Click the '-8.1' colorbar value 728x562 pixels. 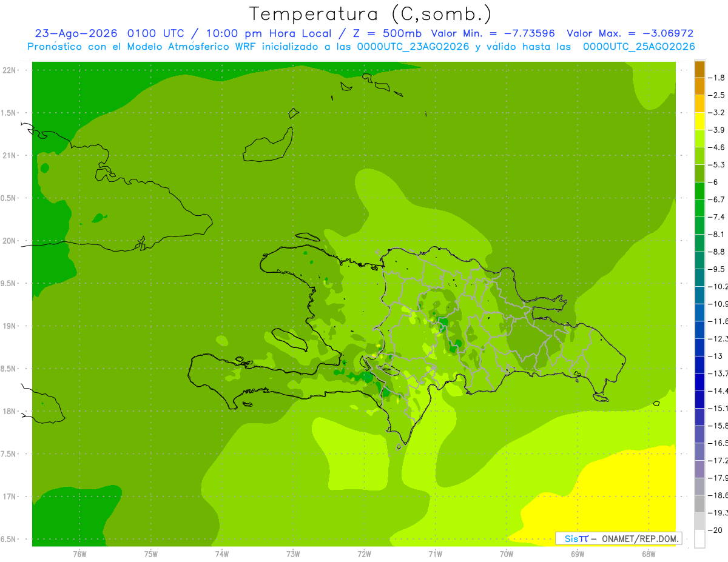click(716, 234)
